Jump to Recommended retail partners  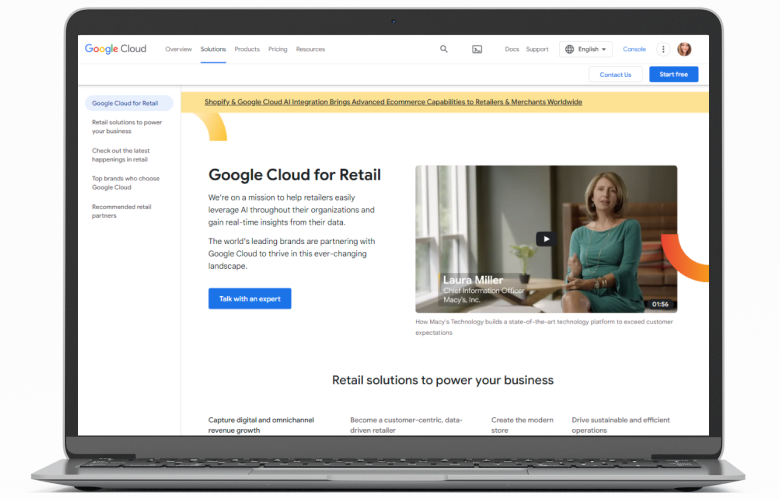(x=121, y=211)
